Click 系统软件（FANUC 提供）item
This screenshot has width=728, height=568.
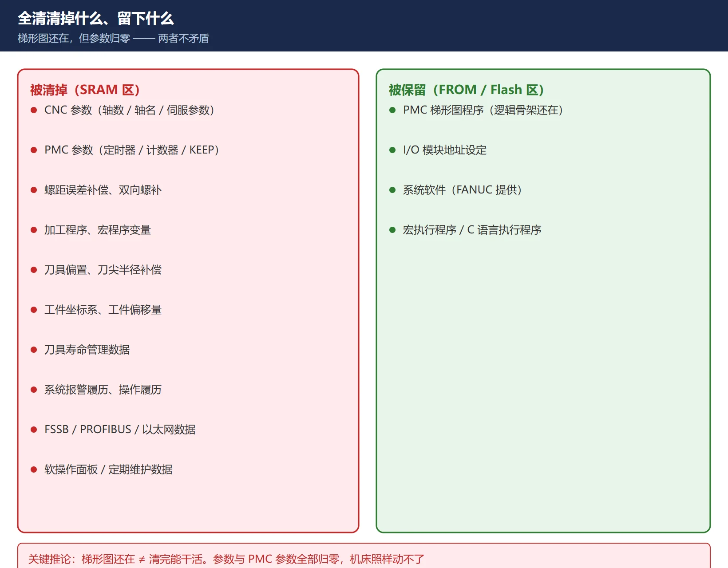point(462,190)
